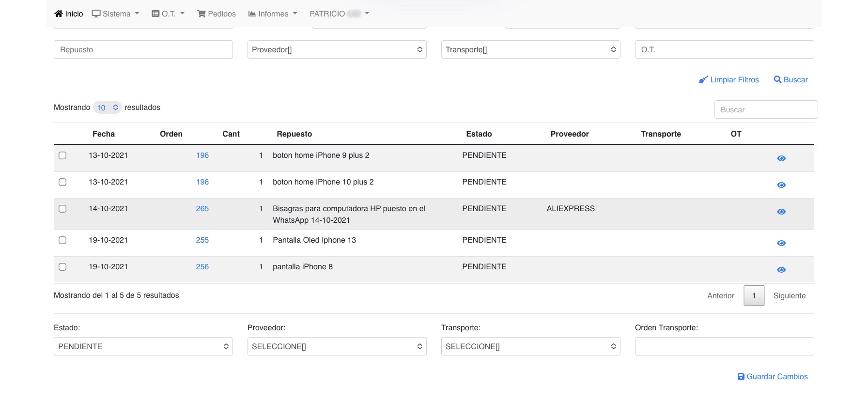
Task: Expand the O.T. navigation menu
Action: [168, 14]
